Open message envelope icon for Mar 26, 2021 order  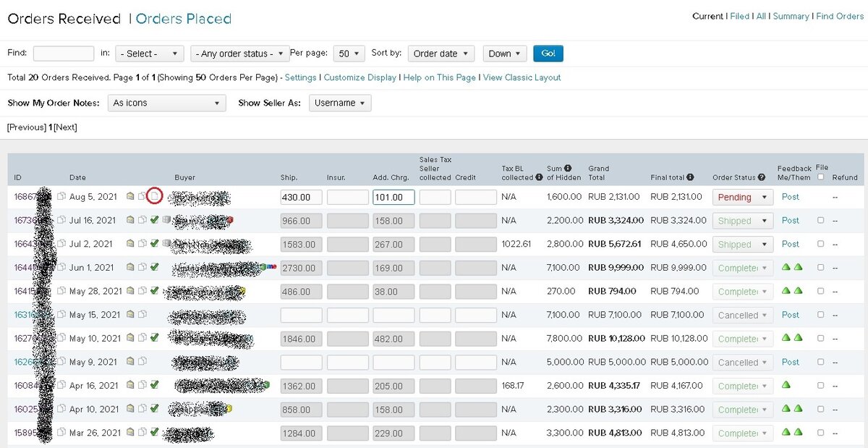point(130,433)
